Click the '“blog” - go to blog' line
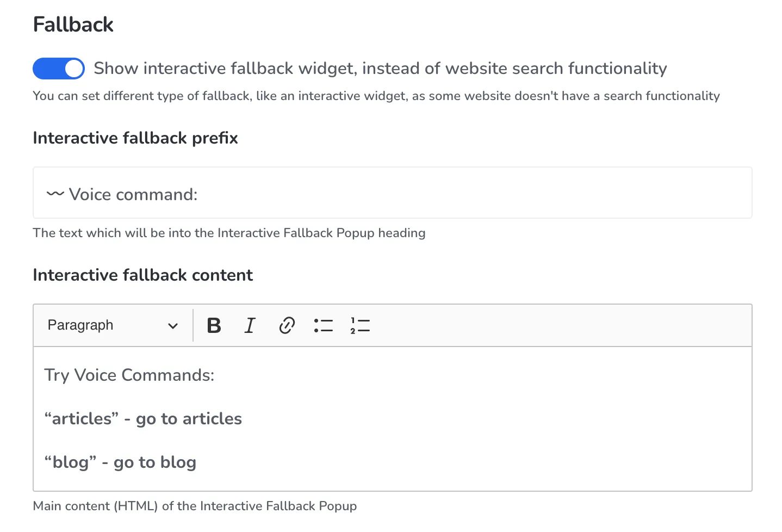The width and height of the screenshot is (782, 532). click(x=120, y=462)
